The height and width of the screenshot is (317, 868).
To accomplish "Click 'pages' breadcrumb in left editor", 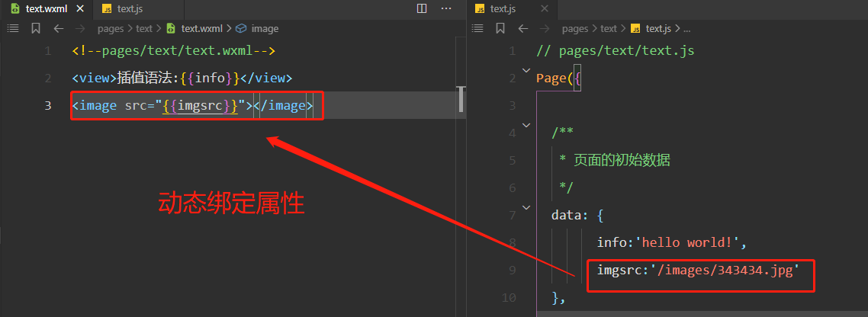I will point(111,29).
